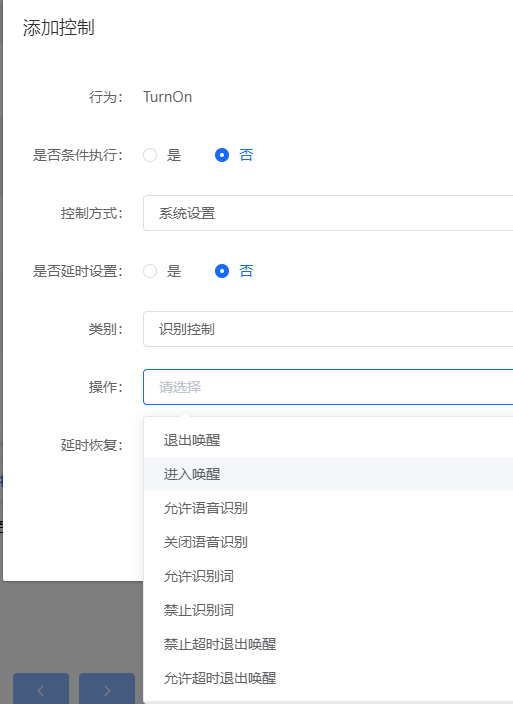The image size is (513, 704).
Task: Click the TurnOn behavior value
Action: click(167, 97)
